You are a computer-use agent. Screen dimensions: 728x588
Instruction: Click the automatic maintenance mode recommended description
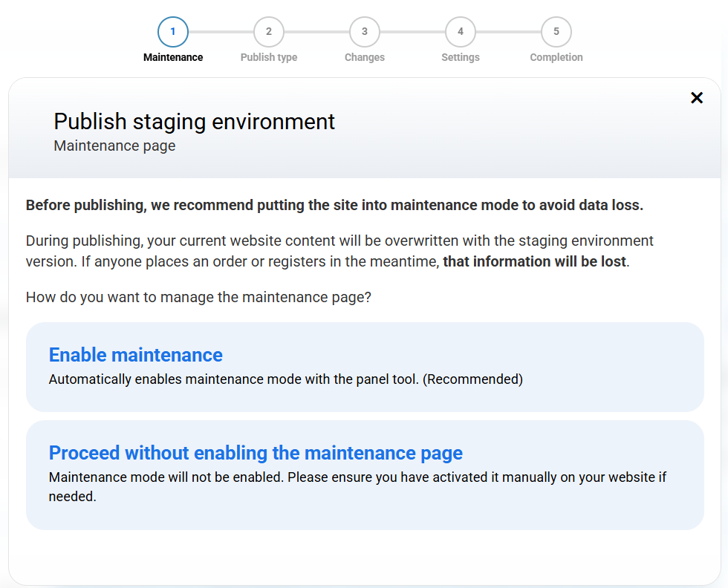pos(286,379)
